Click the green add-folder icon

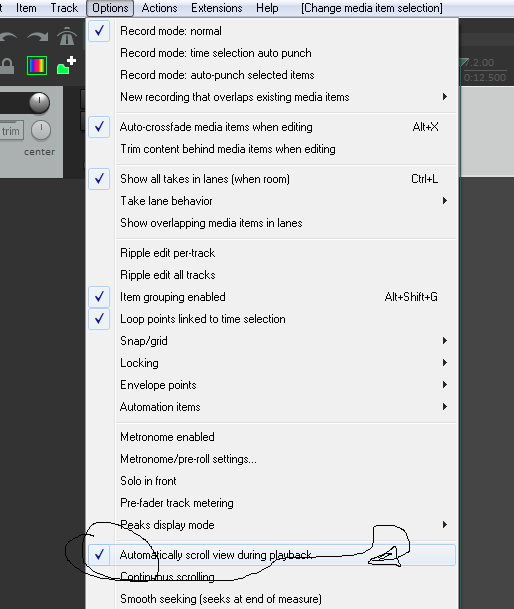[x=66, y=65]
